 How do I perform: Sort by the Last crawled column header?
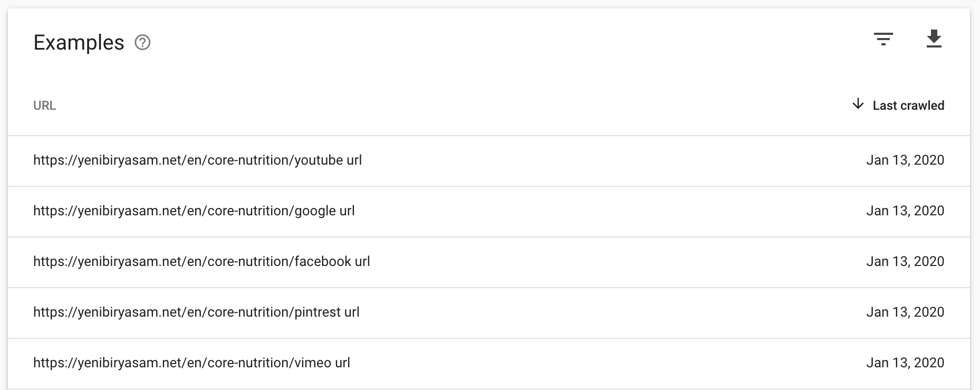click(908, 106)
